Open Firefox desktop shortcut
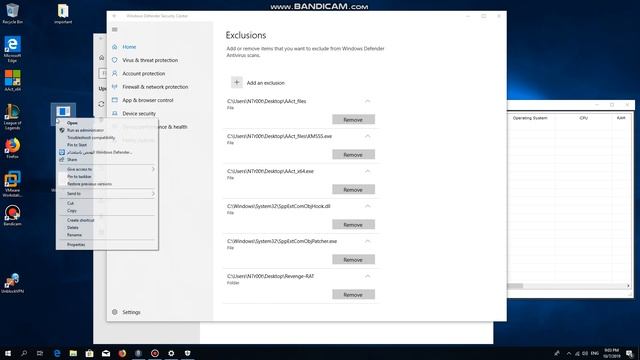The width and height of the screenshot is (640, 360). click(12, 148)
